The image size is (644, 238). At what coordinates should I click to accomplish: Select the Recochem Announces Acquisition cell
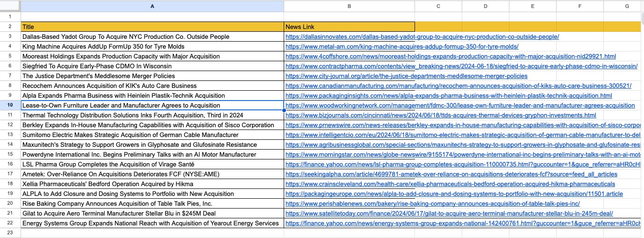click(152, 86)
